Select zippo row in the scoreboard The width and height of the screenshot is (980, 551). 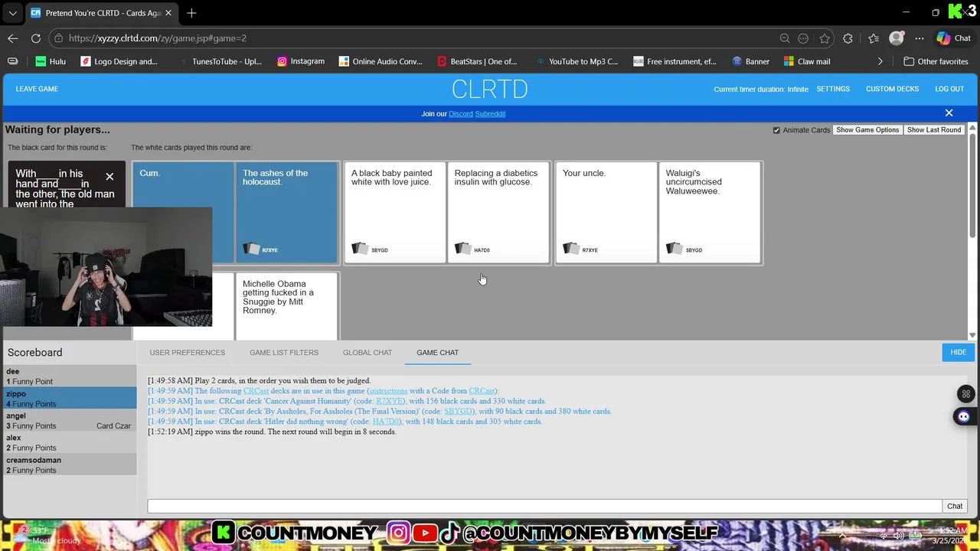point(69,399)
